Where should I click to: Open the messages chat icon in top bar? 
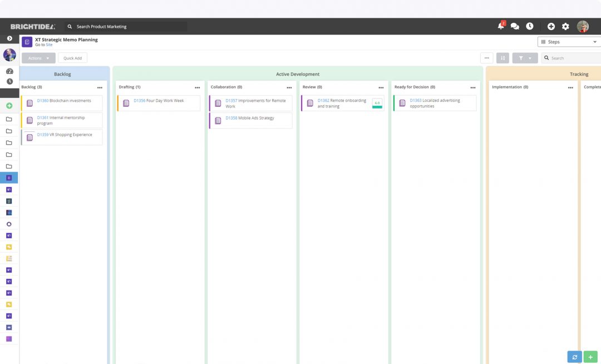514,26
